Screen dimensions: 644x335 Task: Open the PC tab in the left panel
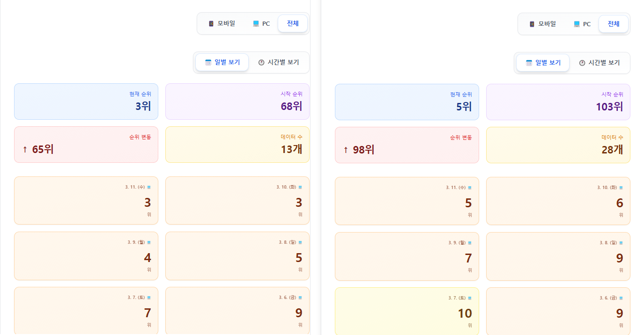point(261,23)
